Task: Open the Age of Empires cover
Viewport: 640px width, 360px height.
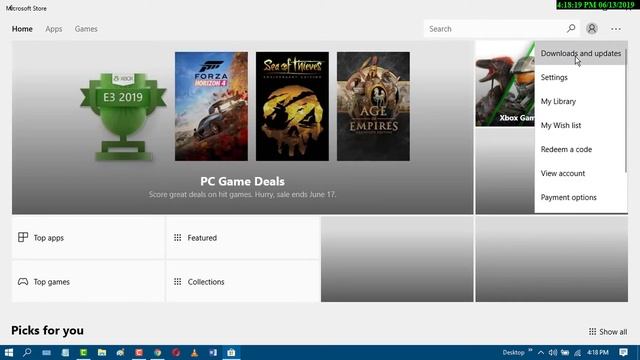Action: pyautogui.click(x=373, y=106)
